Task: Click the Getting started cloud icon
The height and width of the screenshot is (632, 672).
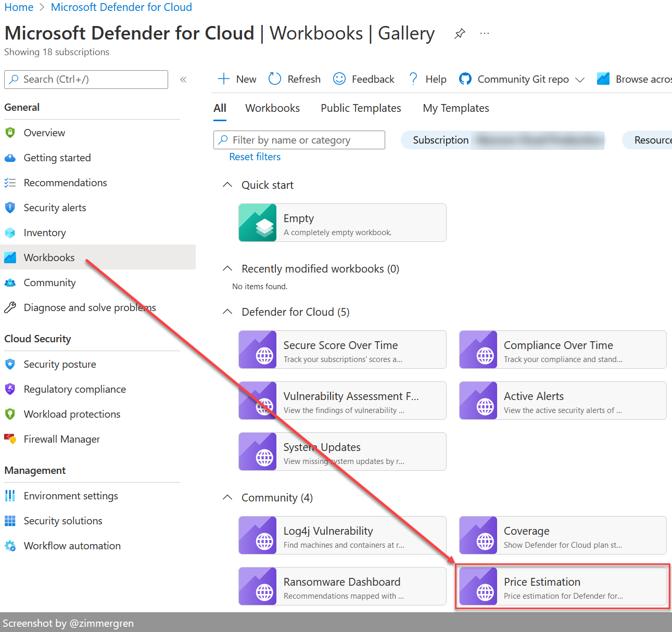Action: point(10,158)
